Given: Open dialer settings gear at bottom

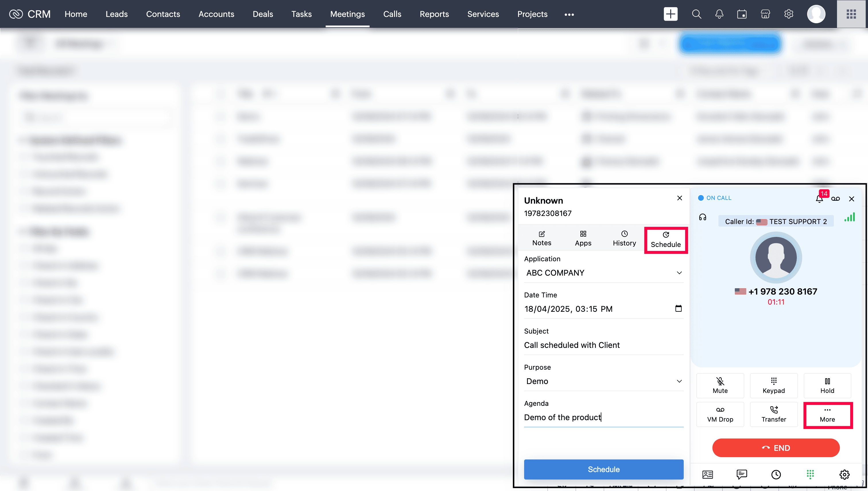Looking at the screenshot, I should tap(844, 474).
